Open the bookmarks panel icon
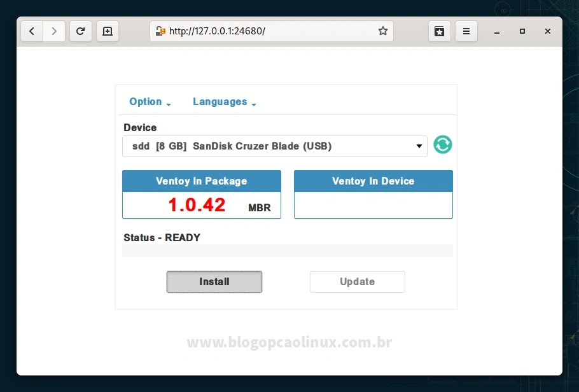 (x=440, y=31)
